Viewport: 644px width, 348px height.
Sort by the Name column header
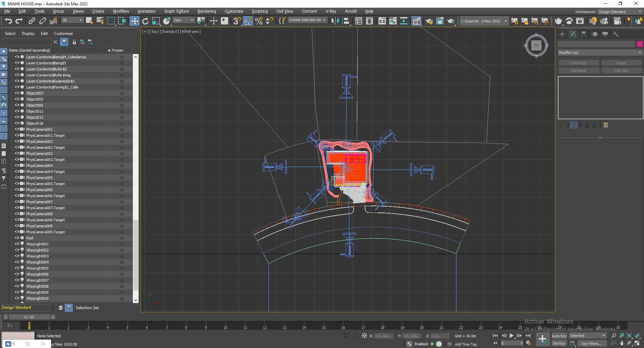(x=59, y=50)
